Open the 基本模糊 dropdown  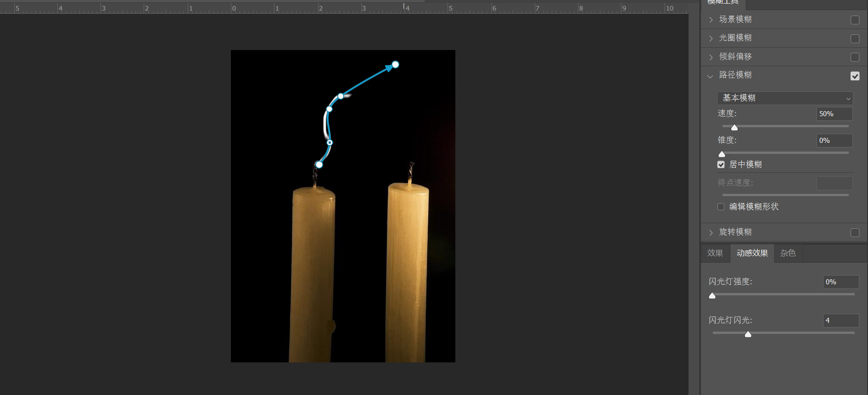click(x=785, y=98)
